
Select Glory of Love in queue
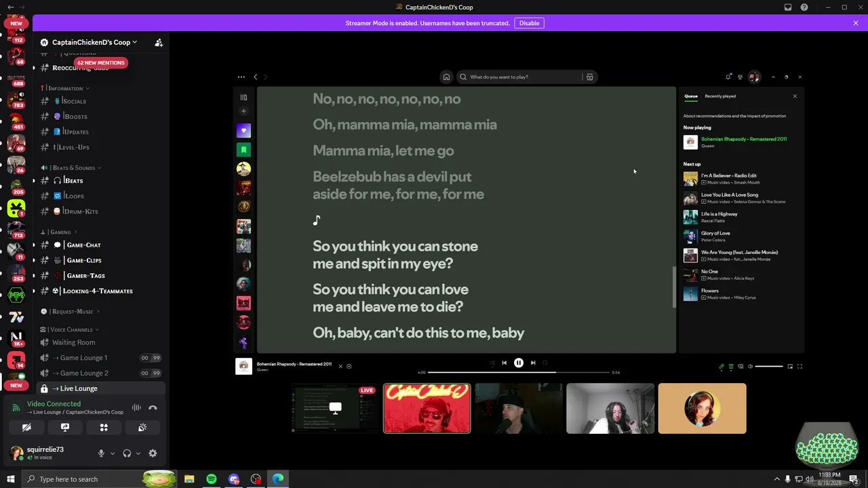(742, 236)
